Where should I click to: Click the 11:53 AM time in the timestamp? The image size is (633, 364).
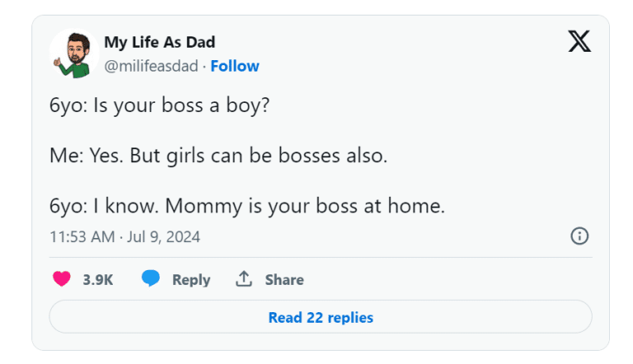point(80,237)
